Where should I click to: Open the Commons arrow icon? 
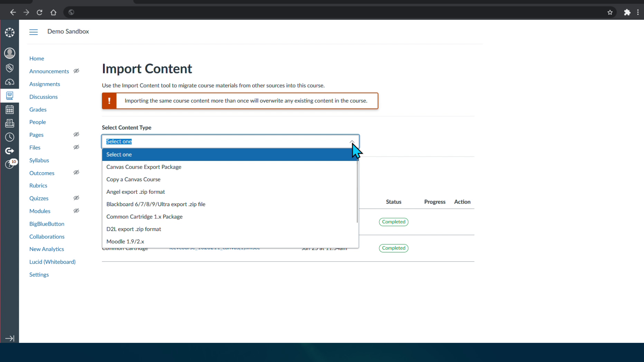(x=10, y=151)
